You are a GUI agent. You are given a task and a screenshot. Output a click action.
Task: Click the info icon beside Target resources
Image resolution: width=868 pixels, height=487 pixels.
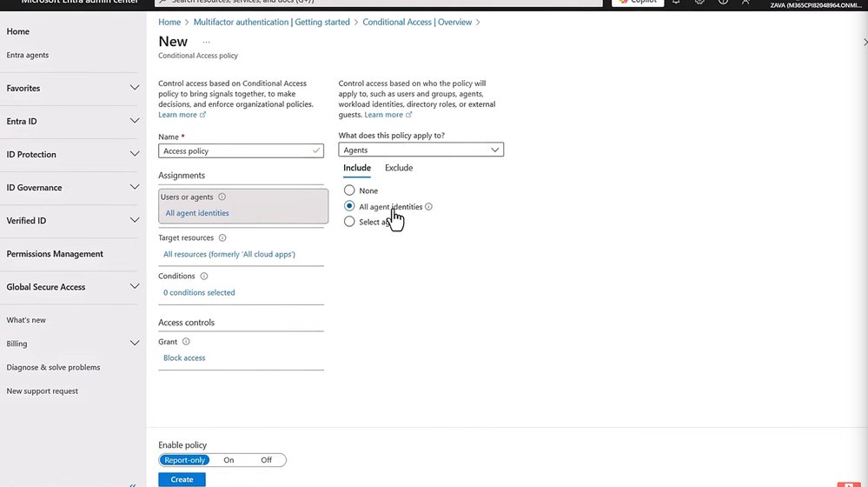(222, 237)
